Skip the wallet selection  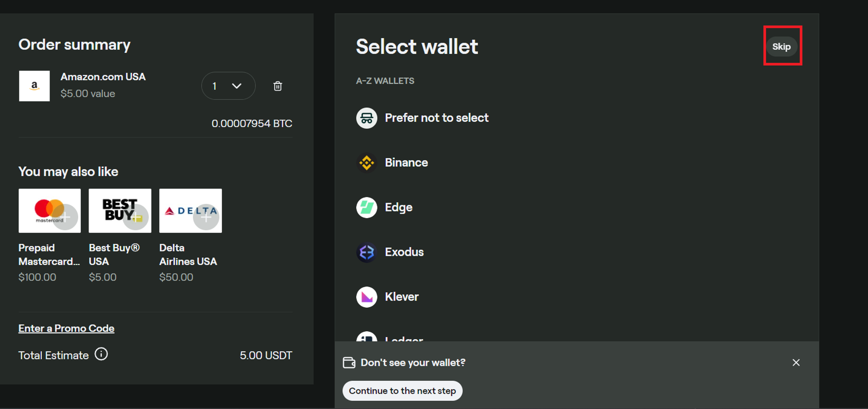[782, 46]
